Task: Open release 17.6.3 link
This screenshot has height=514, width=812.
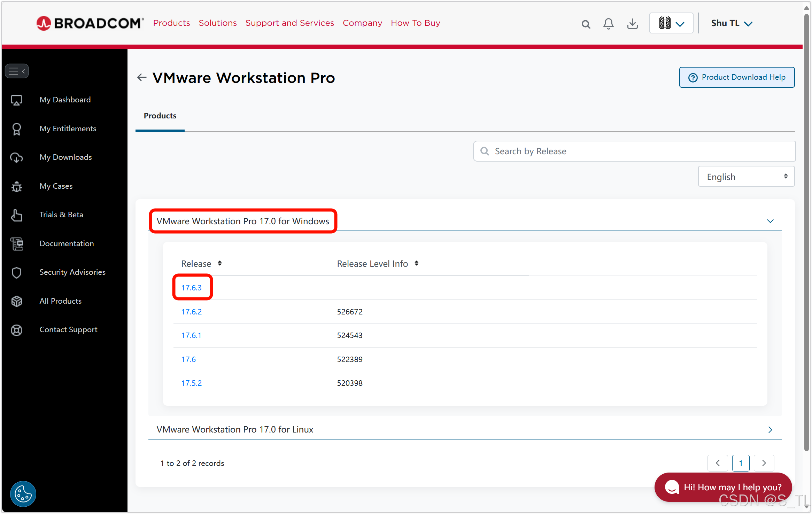Action: coord(191,288)
